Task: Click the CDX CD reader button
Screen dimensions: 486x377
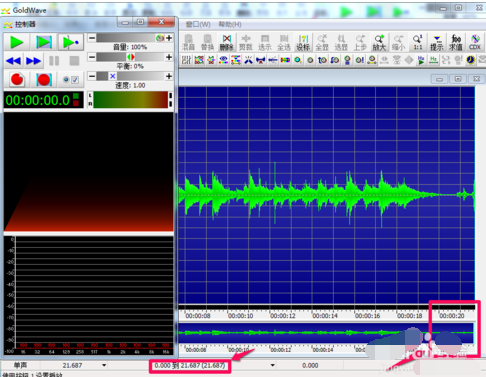Action: click(475, 43)
